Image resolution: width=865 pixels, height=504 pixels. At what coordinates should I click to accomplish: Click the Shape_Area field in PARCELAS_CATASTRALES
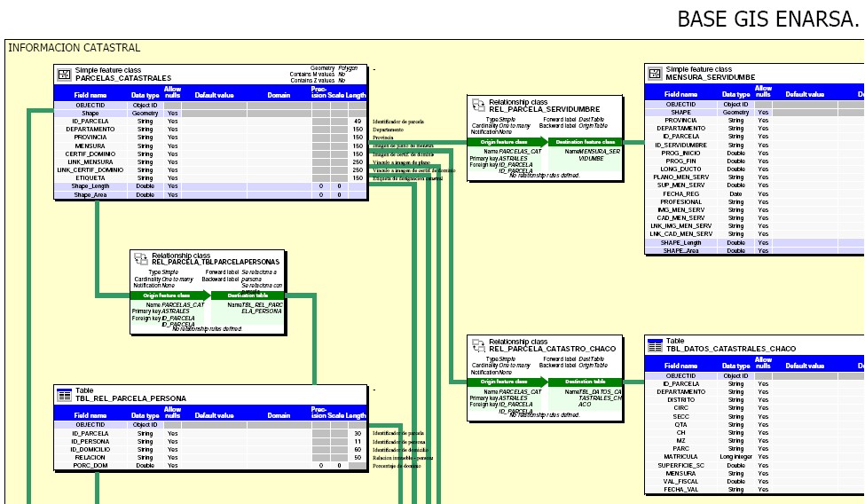210,195
